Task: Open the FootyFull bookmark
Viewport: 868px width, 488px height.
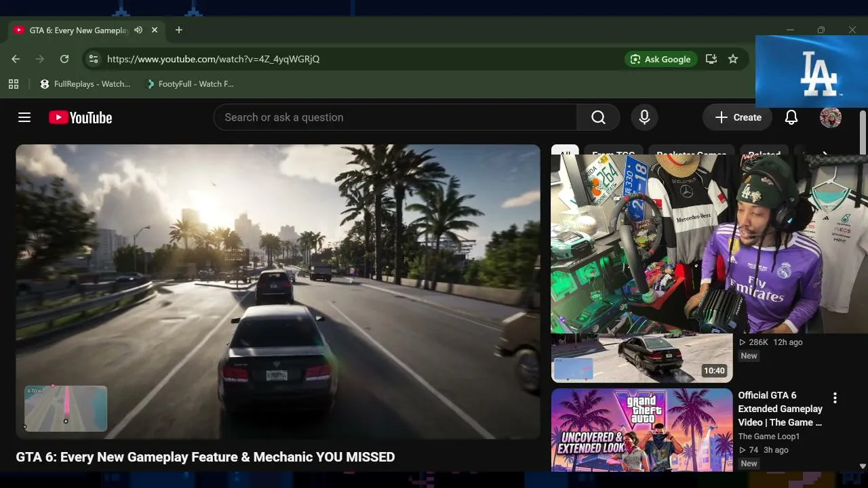Action: click(x=190, y=84)
